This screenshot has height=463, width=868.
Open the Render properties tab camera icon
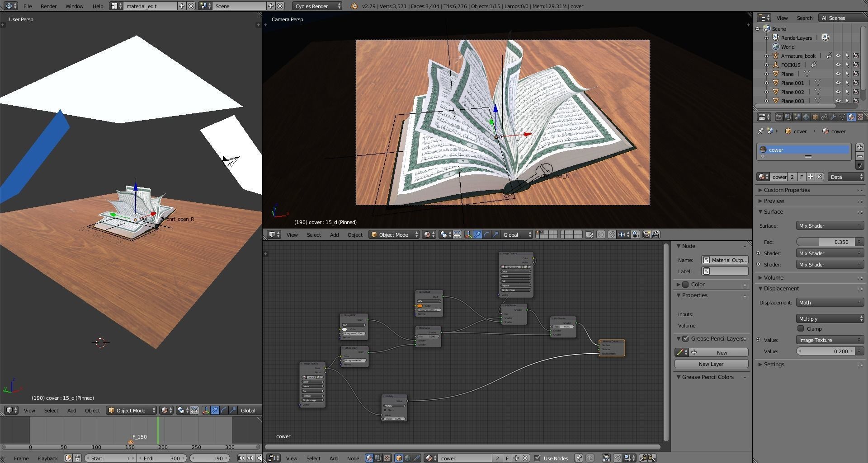(779, 117)
